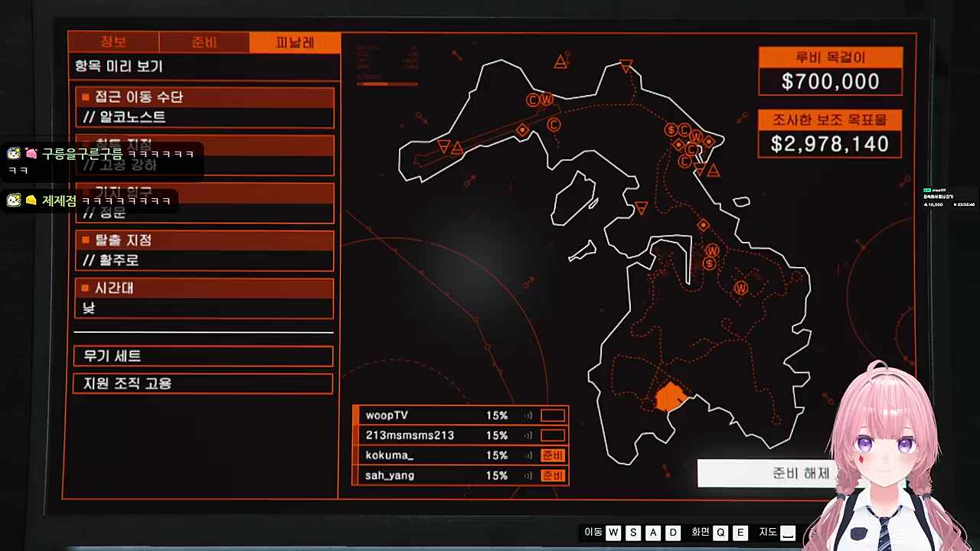Click the C marker paired with W by the airstrip
980x551 pixels.
[533, 99]
